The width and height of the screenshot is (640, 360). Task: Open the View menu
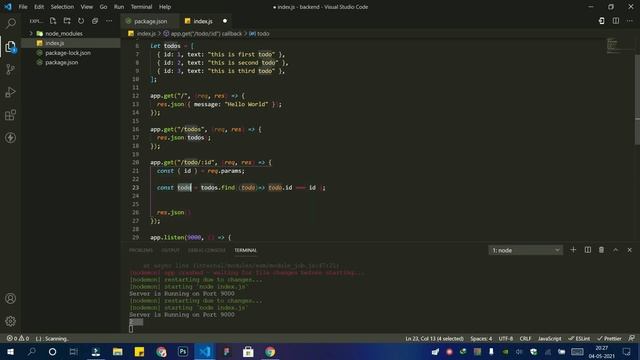[87, 7]
